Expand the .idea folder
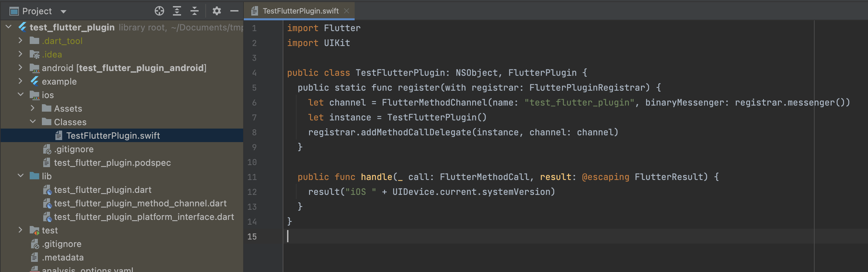This screenshot has height=272, width=868. (x=20, y=54)
